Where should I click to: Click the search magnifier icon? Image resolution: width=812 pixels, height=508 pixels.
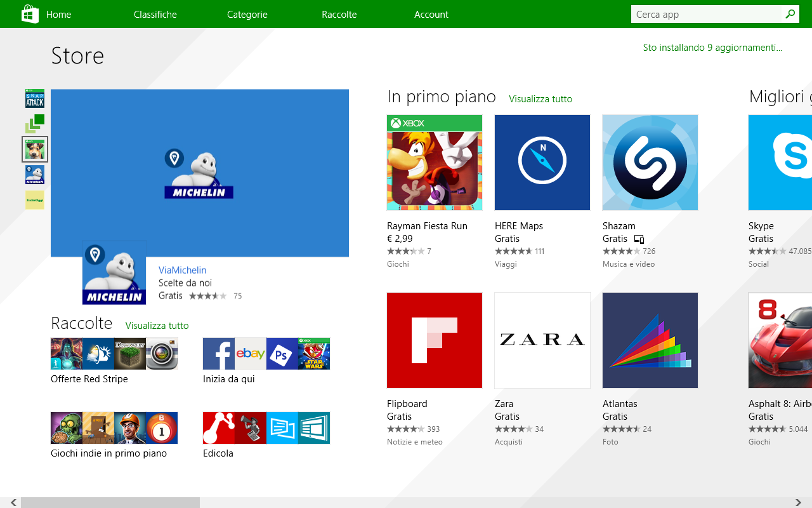790,14
